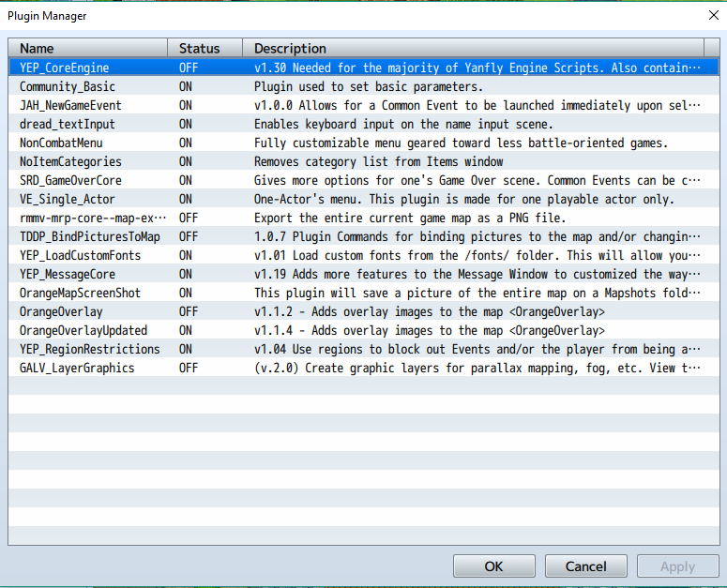
Task: Select the rmmv-mrp-core--map-ex plugin name
Action: tap(93, 218)
